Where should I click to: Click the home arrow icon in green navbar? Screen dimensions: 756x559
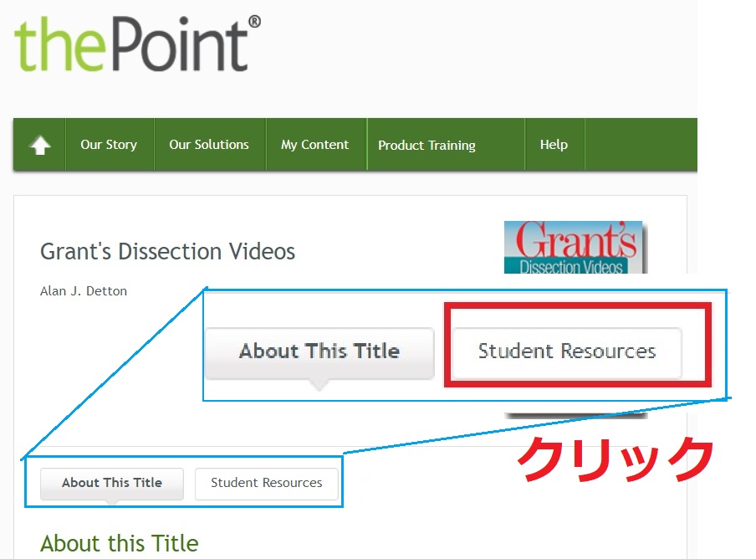click(39, 145)
